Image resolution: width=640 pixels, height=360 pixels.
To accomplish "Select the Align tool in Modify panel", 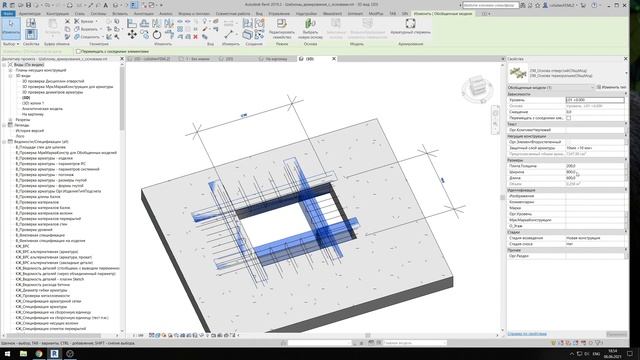I will click(x=132, y=24).
